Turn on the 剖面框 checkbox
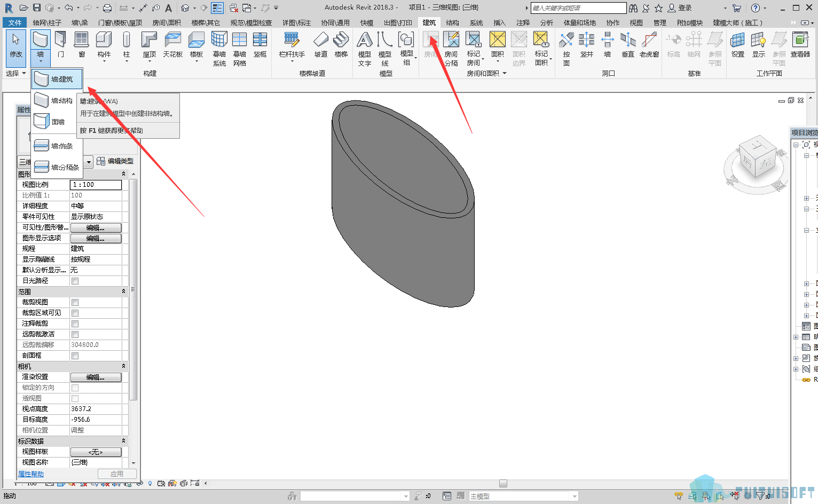The image size is (818, 504). [x=75, y=356]
